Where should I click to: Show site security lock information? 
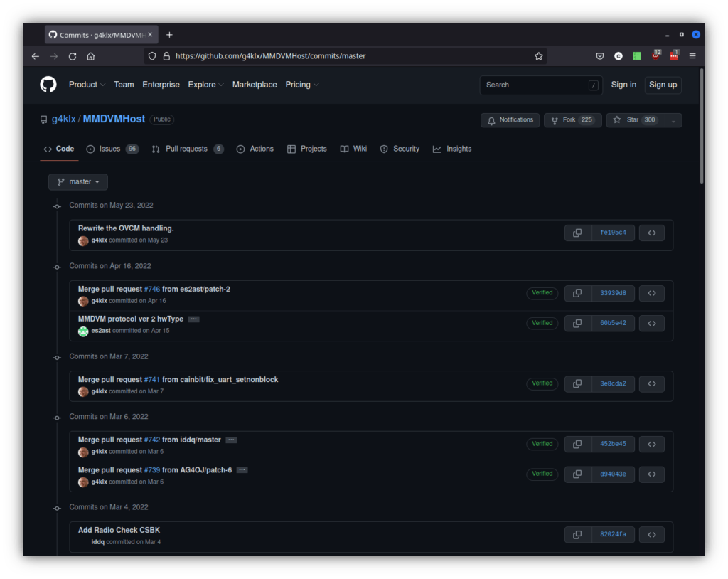coord(166,56)
